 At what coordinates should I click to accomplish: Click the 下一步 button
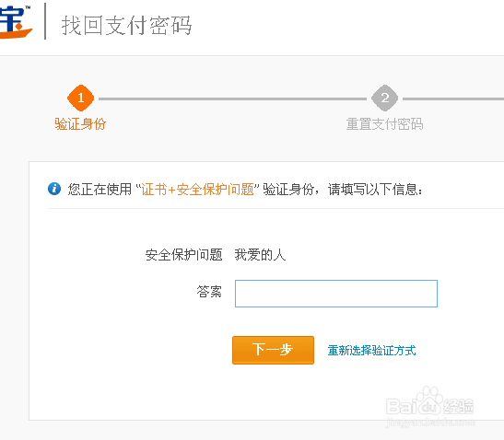click(x=273, y=350)
